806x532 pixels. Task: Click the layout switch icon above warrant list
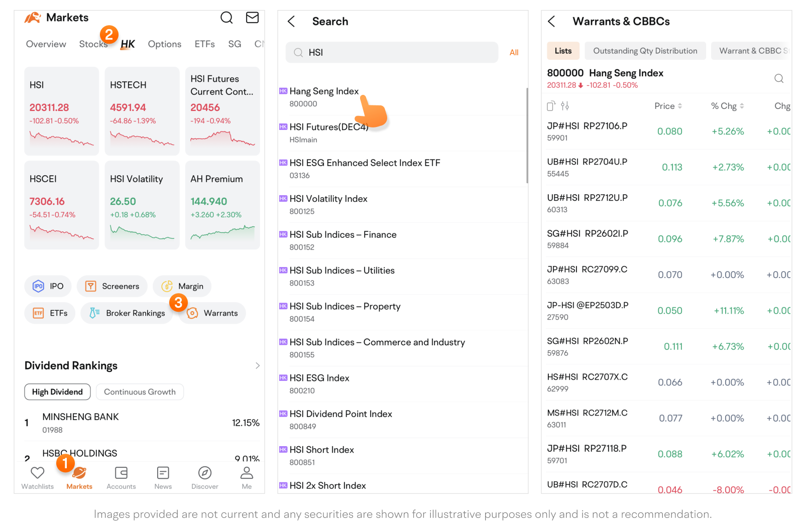point(551,106)
